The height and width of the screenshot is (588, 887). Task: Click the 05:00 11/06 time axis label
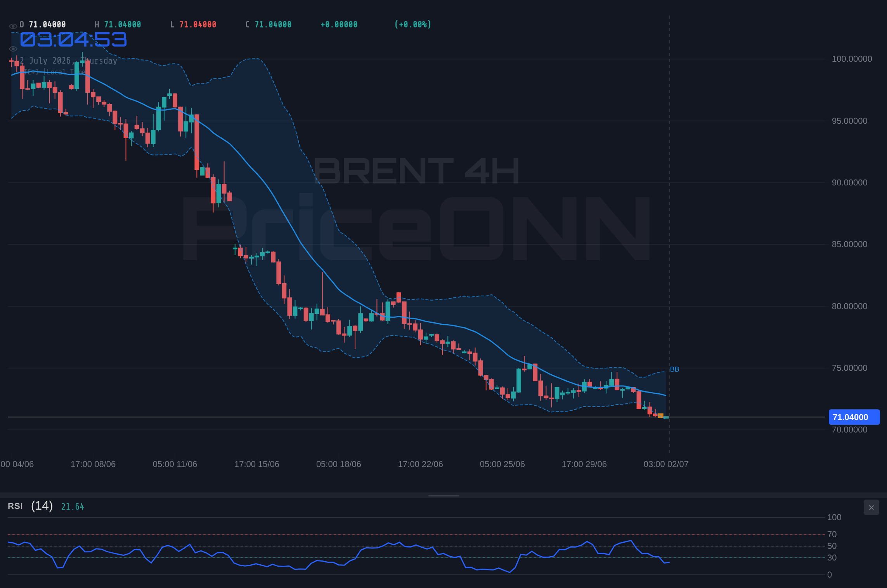pos(175,464)
